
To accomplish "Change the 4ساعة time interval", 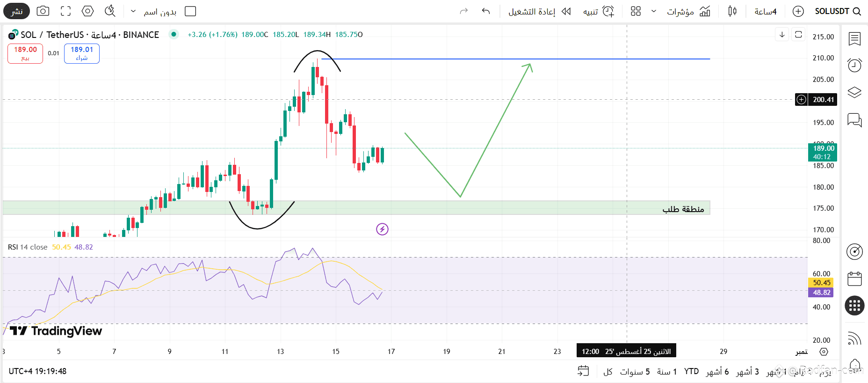I will coord(766,11).
